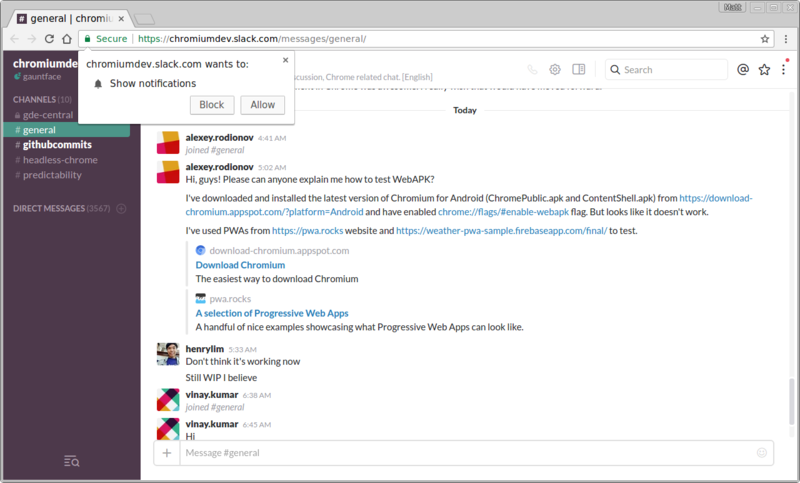Image resolution: width=800 pixels, height=483 pixels.
Task: Open the Chrome three-dot menu
Action: click(x=786, y=39)
